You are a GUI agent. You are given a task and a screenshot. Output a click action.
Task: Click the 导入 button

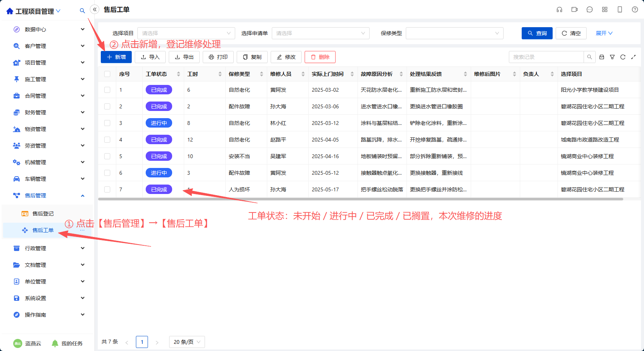point(150,57)
